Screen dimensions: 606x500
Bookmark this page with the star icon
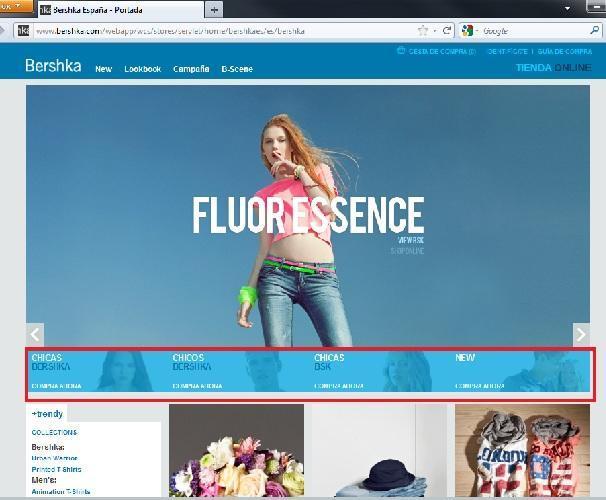[x=423, y=31]
